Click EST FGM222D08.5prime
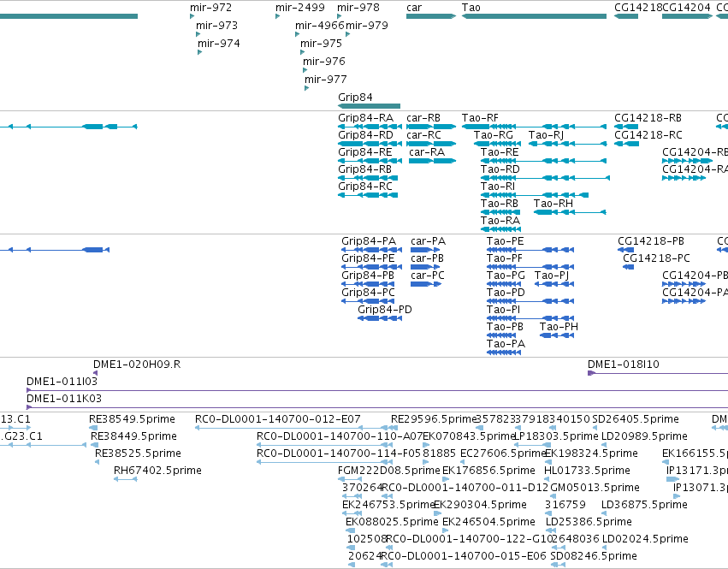Image resolution: width=728 pixels, height=569 pixels. (x=350, y=479)
